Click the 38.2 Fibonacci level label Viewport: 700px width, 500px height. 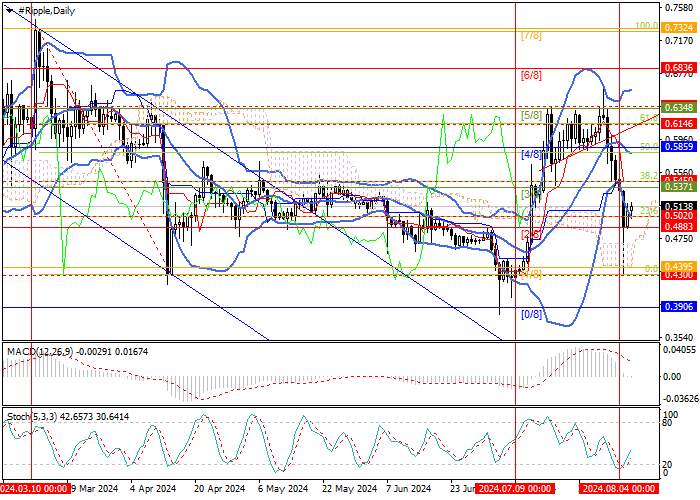(649, 175)
